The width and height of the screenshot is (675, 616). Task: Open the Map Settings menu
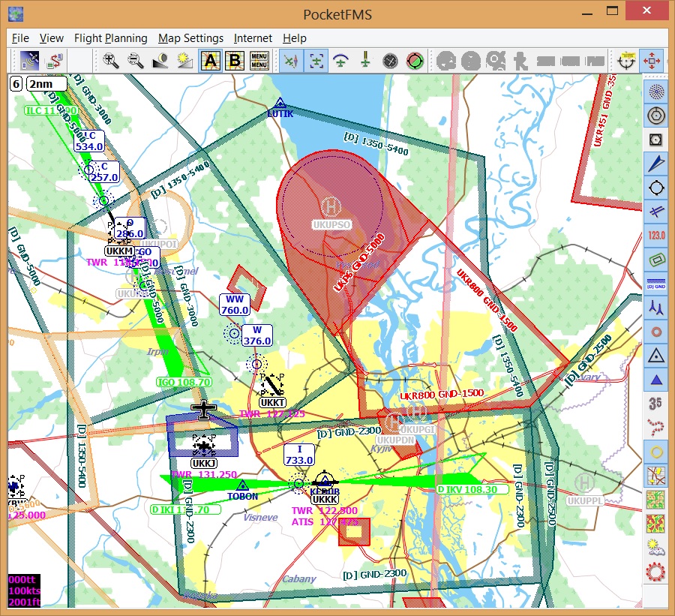tap(190, 38)
